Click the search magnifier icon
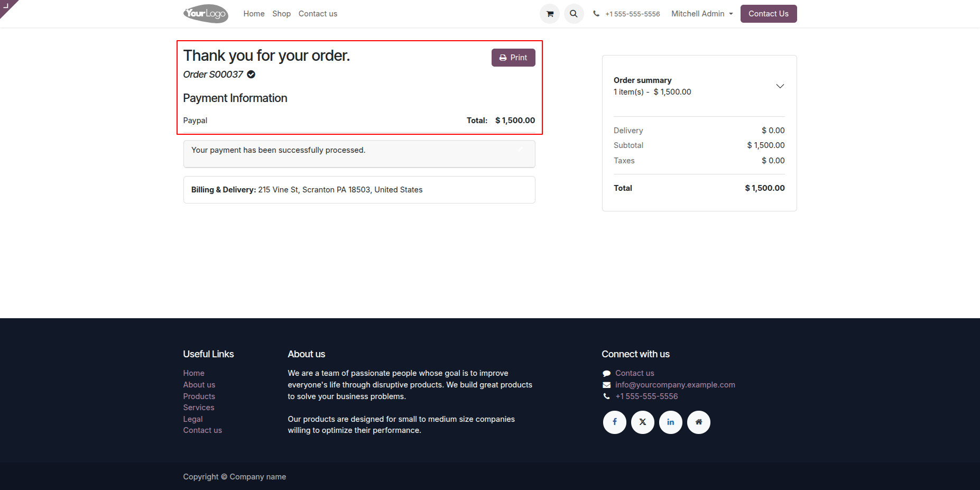The width and height of the screenshot is (980, 490). click(x=574, y=14)
